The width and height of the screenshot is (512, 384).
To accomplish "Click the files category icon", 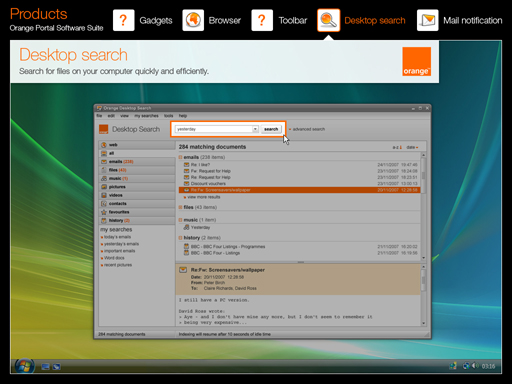I will pos(104,170).
